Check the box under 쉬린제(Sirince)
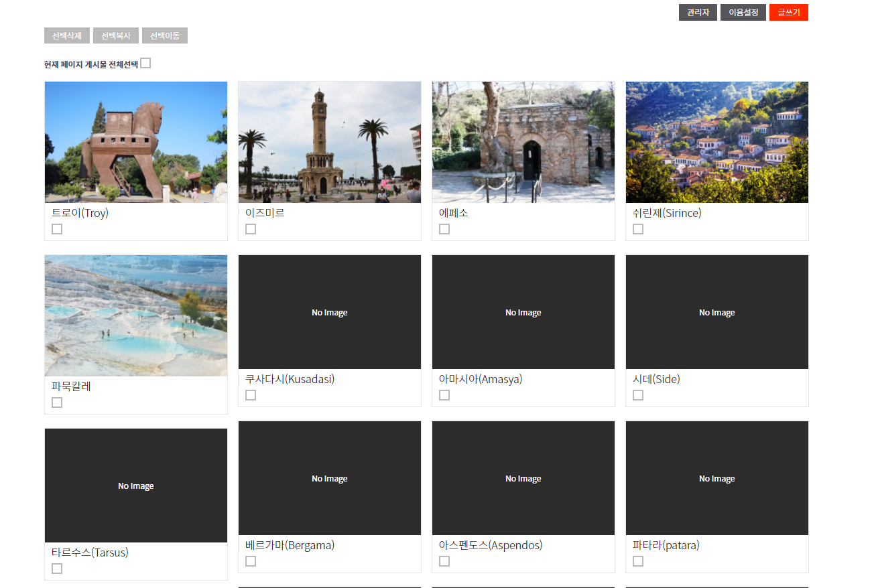Screen dimensions: 874x588 (638, 229)
